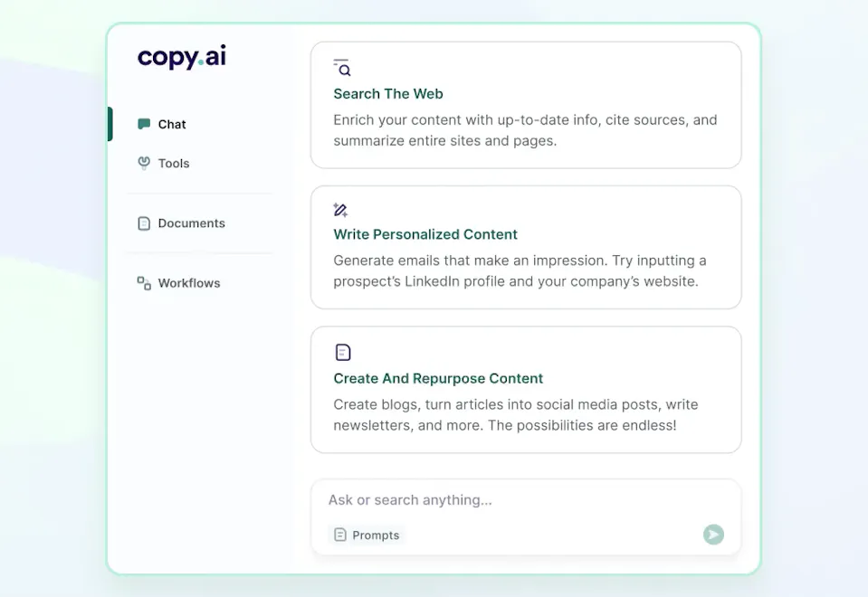This screenshot has height=597, width=868.
Task: Open Tools from the sidebar icon
Action: 145,163
